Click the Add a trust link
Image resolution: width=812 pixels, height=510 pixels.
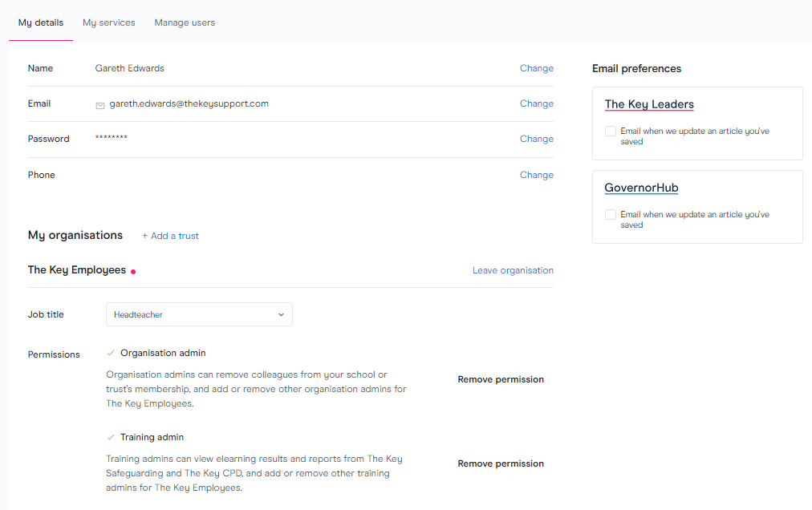(170, 236)
